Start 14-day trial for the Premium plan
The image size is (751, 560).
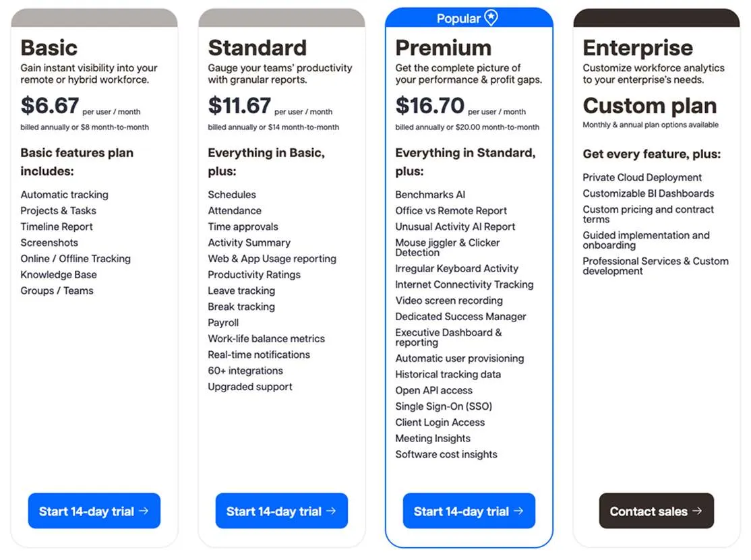click(x=469, y=511)
